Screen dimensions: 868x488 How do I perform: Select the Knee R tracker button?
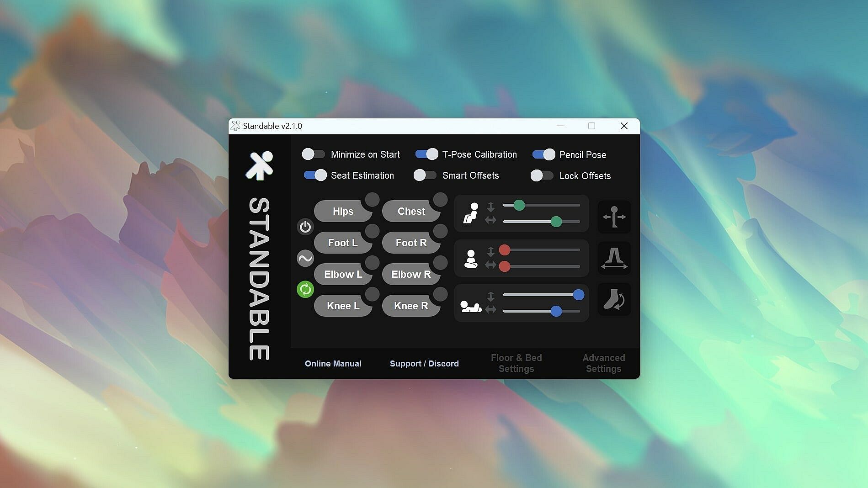(411, 306)
